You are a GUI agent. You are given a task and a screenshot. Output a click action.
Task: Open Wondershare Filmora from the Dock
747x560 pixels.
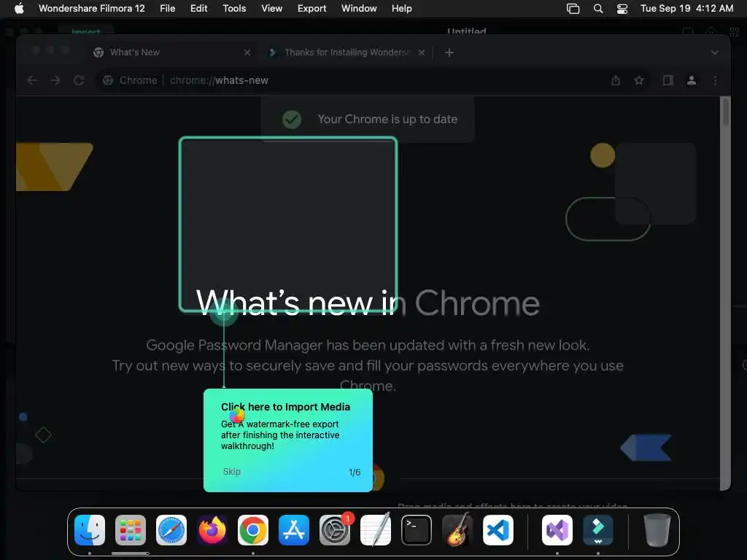coord(598,529)
